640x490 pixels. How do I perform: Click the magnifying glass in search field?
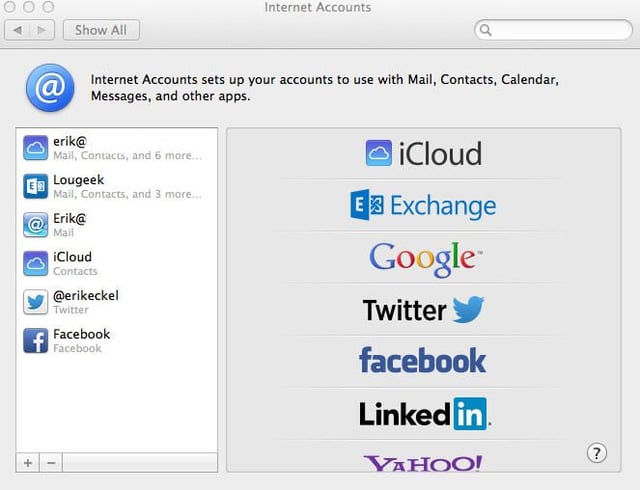tap(485, 30)
